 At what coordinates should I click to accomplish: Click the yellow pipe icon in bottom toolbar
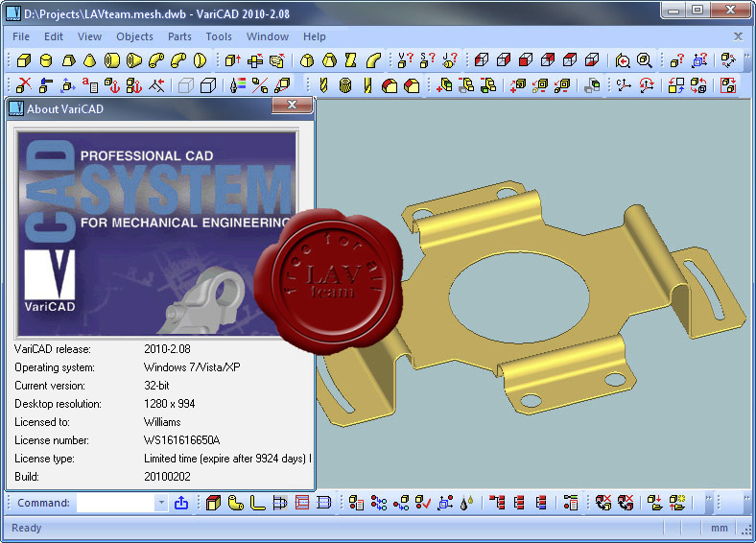tap(235, 503)
